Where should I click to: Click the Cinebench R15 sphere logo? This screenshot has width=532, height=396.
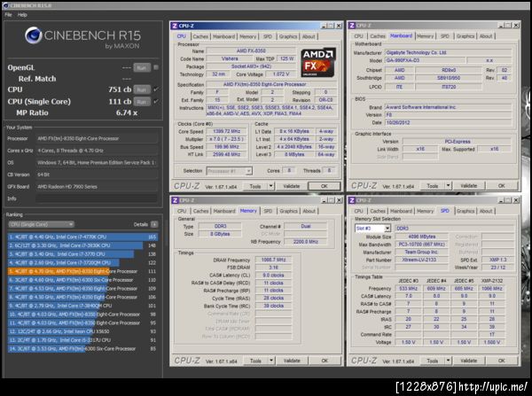coord(34,35)
